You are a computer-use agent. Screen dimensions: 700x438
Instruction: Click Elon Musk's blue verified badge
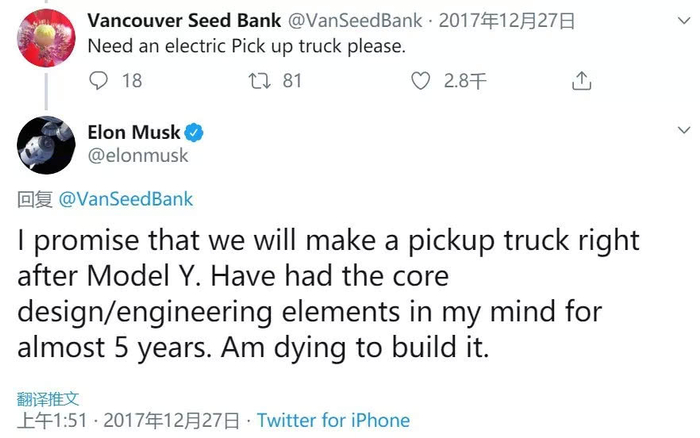coord(198,133)
